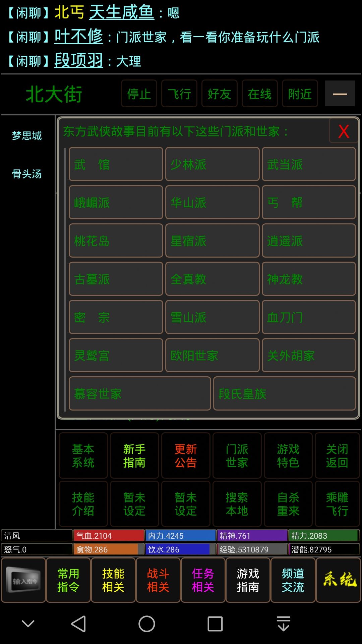Open 段氏皇族 family info

(285, 394)
